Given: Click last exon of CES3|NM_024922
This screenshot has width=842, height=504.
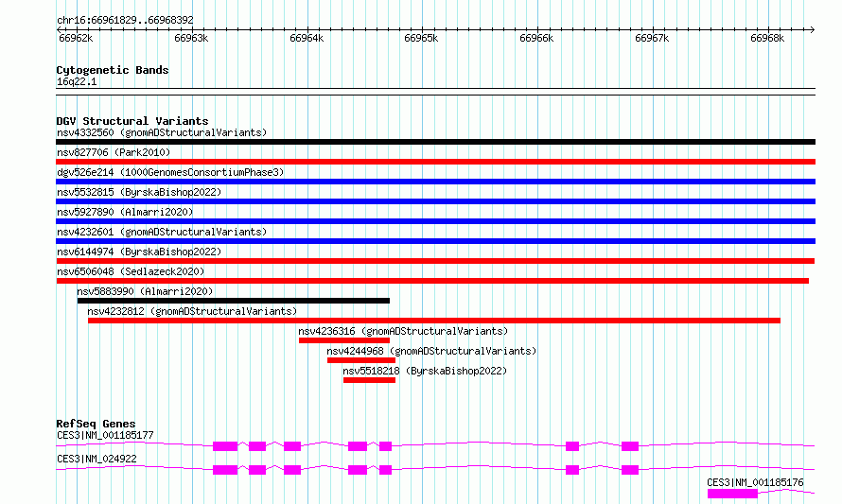Looking at the screenshot, I should tap(630, 470).
